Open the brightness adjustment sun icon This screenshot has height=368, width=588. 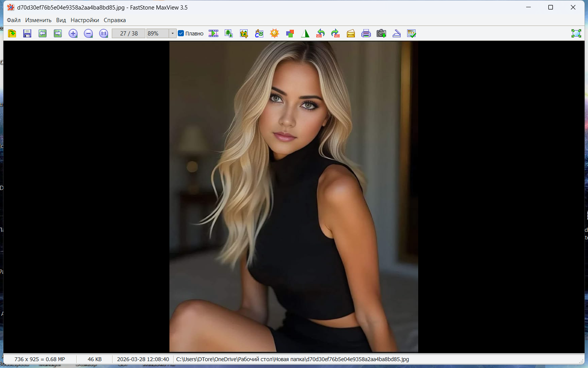pyautogui.click(x=274, y=34)
